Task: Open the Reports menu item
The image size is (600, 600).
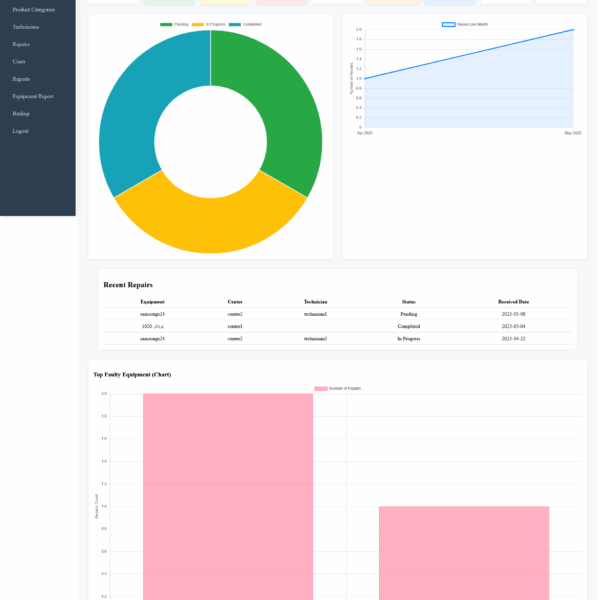Action: (x=21, y=79)
